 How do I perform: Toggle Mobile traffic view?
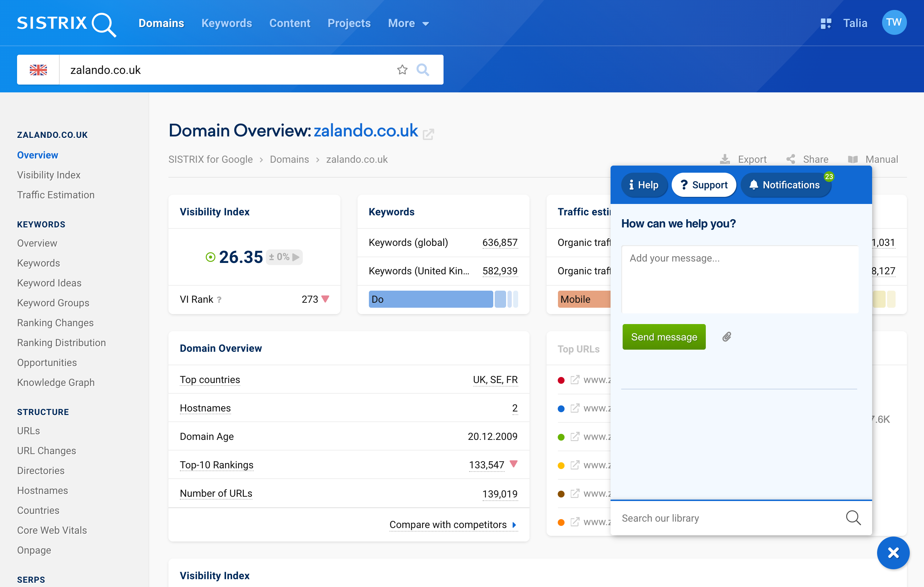(x=576, y=298)
